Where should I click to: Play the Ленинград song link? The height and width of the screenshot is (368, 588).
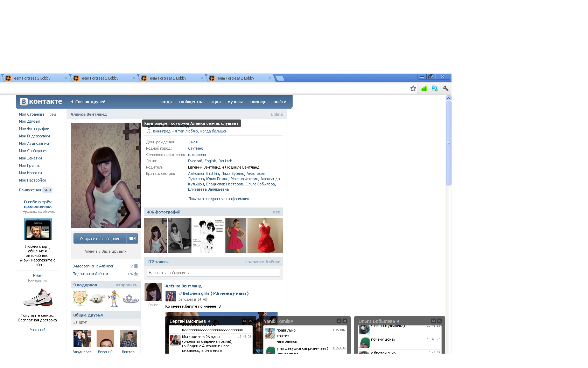point(189,131)
